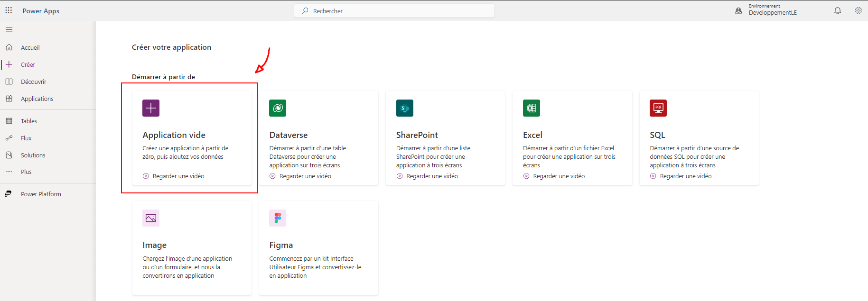Select the SharePoint card title

coord(417,135)
